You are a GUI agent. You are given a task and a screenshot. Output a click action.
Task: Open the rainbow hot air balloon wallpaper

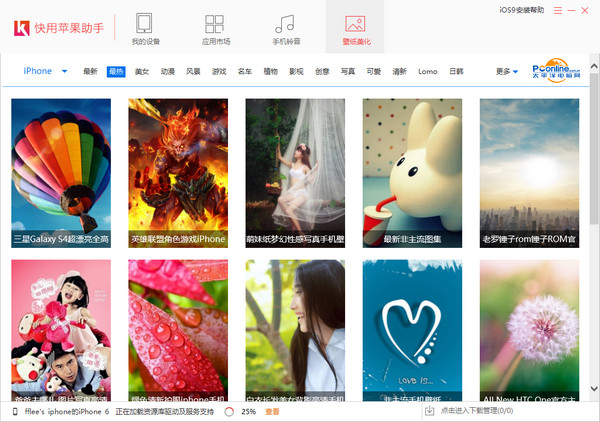click(x=61, y=173)
